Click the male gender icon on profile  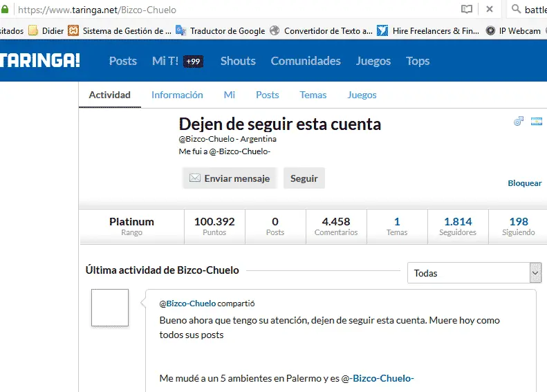click(x=519, y=122)
